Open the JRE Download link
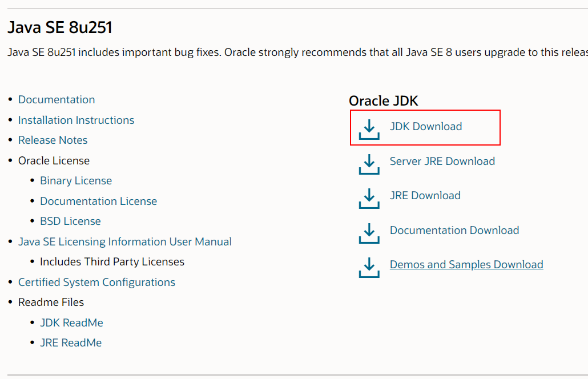Image resolution: width=588 pixels, height=379 pixels. (425, 195)
